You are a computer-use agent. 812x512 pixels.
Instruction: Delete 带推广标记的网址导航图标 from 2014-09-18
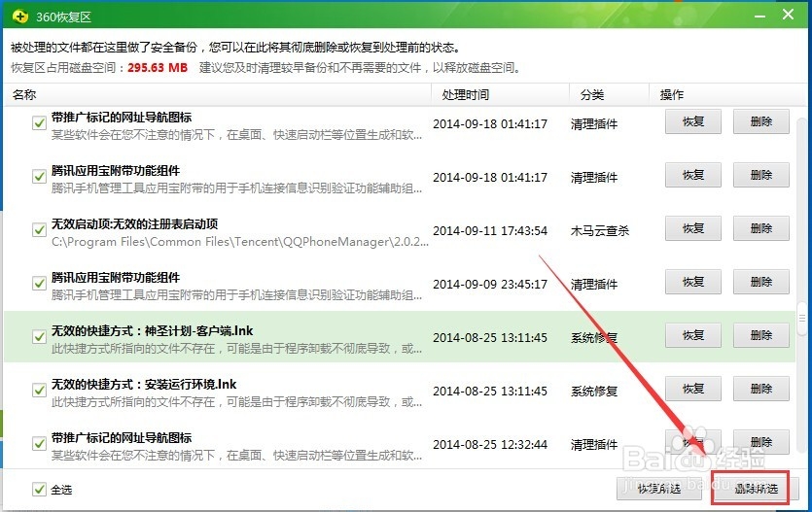(760, 121)
